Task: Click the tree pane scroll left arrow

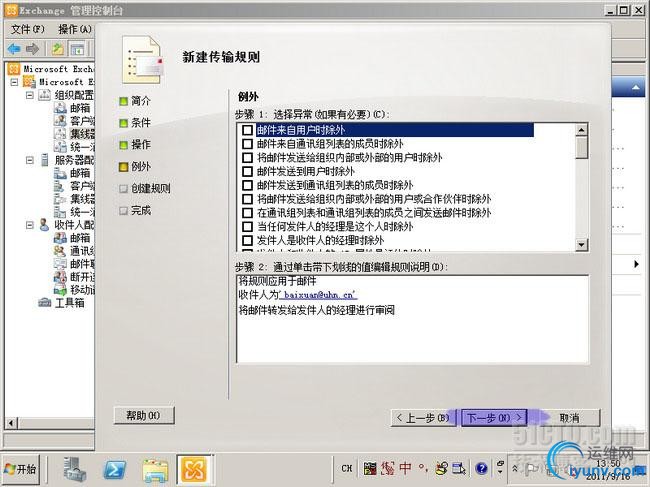Action: (x=11, y=423)
